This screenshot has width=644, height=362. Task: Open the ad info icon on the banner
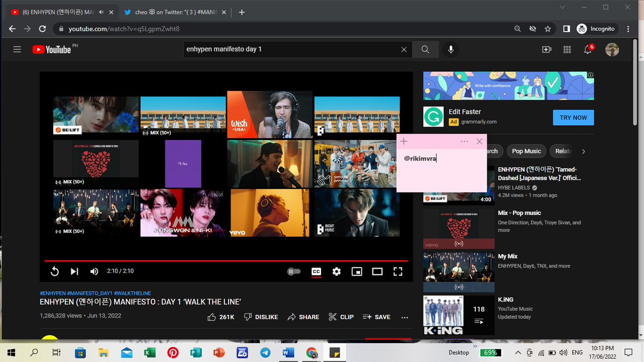(590, 75)
